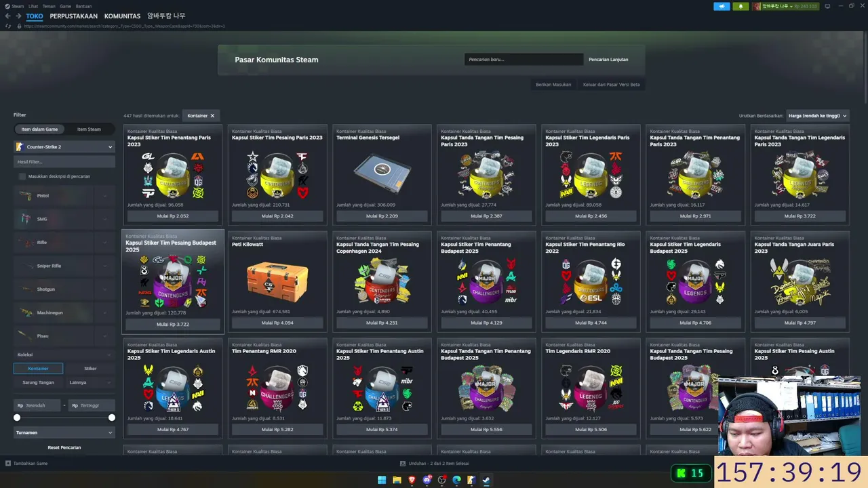Click the plus icon beside Tambahkan Game
This screenshot has height=488, width=868.
[x=8, y=464]
